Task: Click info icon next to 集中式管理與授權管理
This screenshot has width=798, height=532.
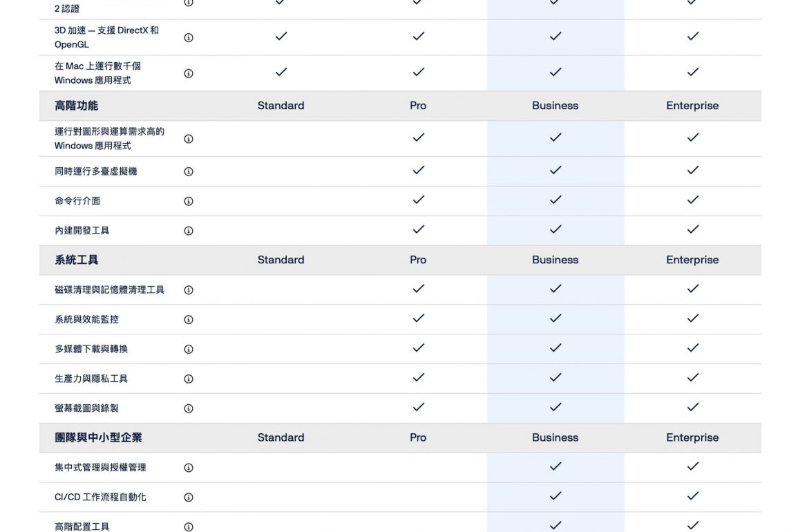Action: pyautogui.click(x=189, y=468)
